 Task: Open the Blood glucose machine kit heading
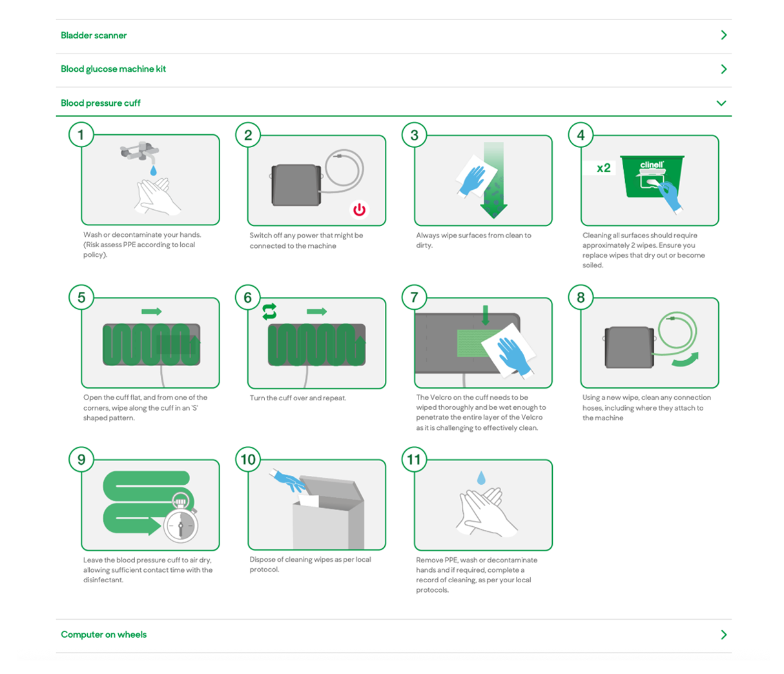[x=113, y=69]
